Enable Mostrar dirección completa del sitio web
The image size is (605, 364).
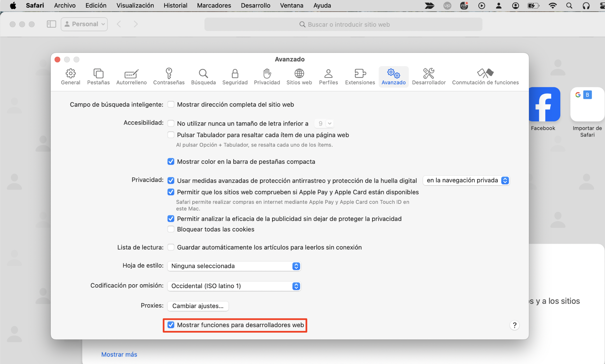[171, 104]
